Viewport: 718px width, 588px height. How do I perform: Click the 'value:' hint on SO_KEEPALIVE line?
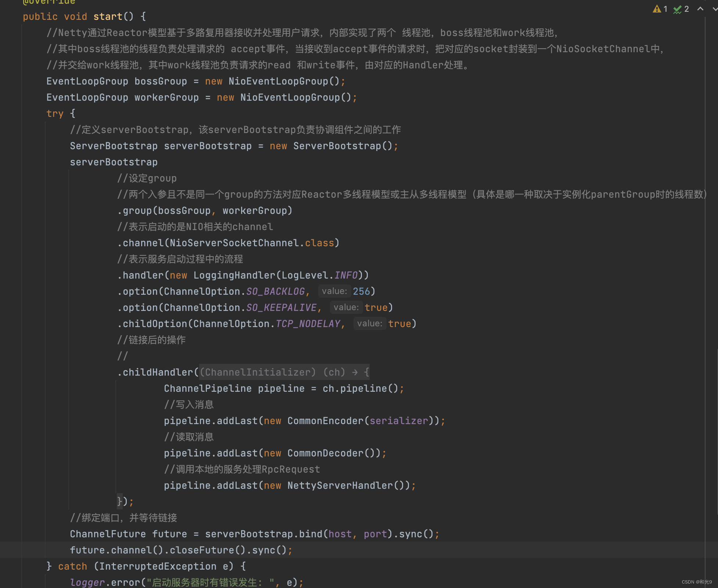pos(346,307)
